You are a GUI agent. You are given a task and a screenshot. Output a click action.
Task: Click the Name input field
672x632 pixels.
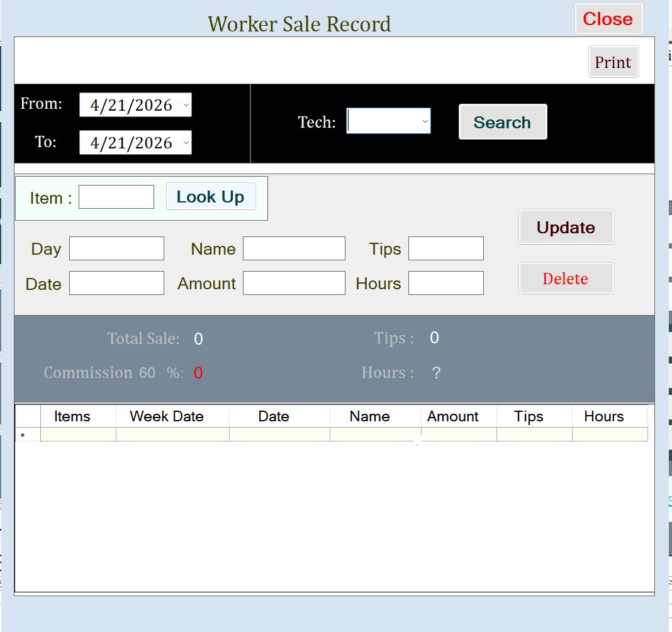[x=294, y=248]
